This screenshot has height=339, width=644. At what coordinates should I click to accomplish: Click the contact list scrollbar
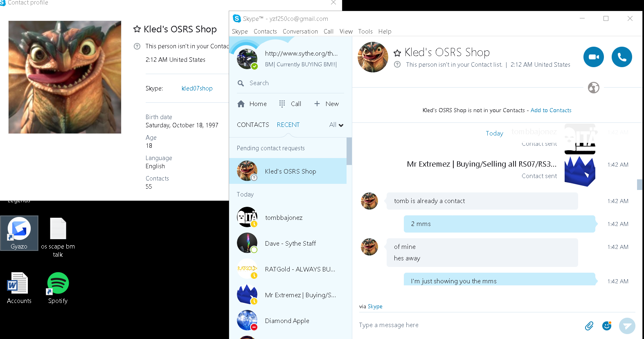[x=349, y=151]
